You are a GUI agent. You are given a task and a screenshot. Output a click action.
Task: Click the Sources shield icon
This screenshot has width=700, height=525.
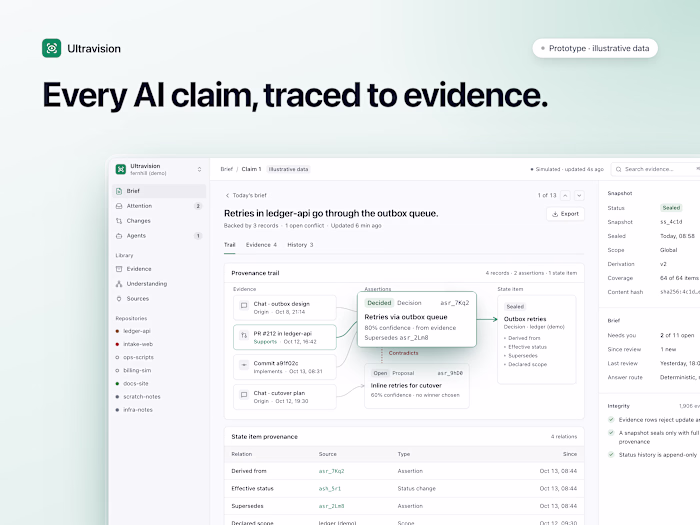119,299
